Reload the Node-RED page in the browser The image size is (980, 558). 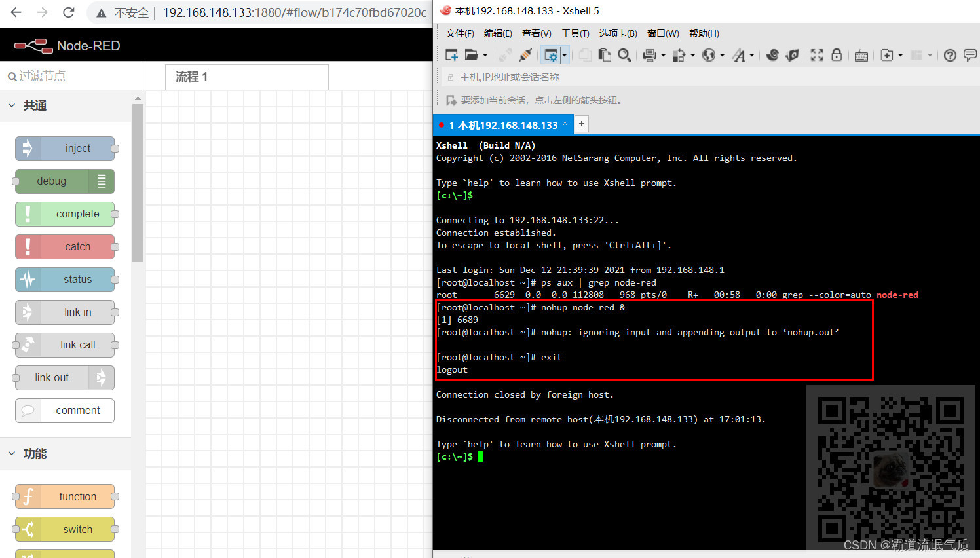tap(68, 12)
